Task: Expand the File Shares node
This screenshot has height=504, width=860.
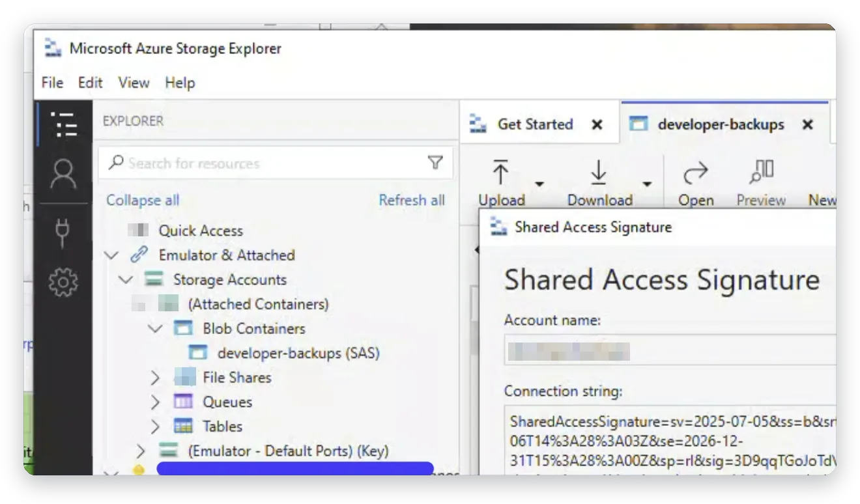Action: 155,378
